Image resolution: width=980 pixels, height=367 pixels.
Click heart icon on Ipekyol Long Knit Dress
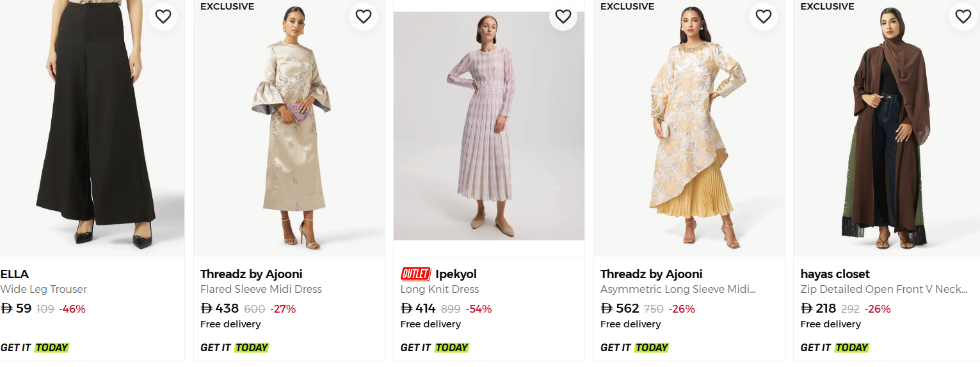tap(563, 17)
